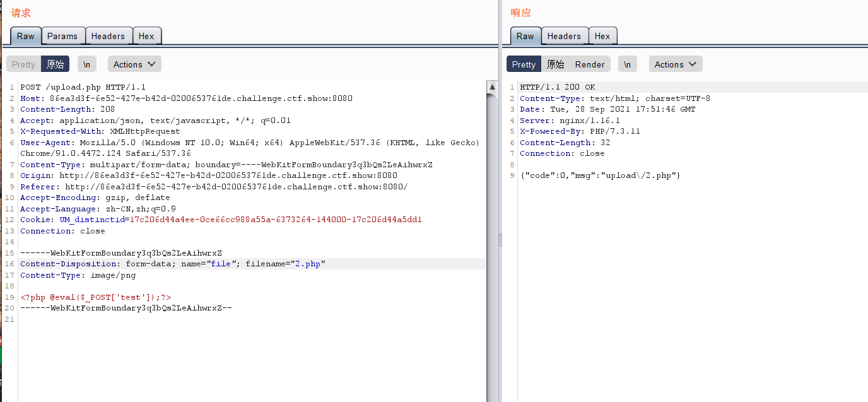The height and width of the screenshot is (402, 868).
Task: Click the splitter handle between request and response
Action: click(501, 240)
